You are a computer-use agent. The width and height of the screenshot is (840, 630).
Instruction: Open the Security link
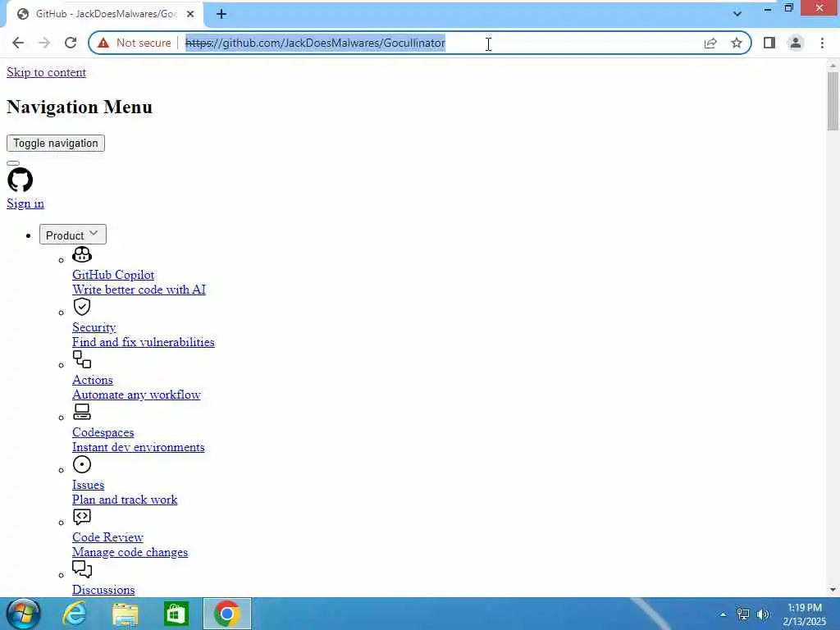point(94,327)
